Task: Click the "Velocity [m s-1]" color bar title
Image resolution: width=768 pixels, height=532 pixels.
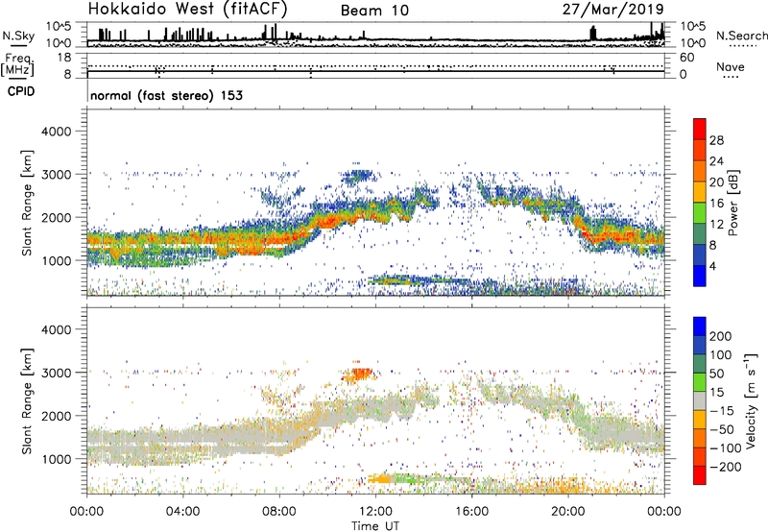Action: [x=751, y=400]
